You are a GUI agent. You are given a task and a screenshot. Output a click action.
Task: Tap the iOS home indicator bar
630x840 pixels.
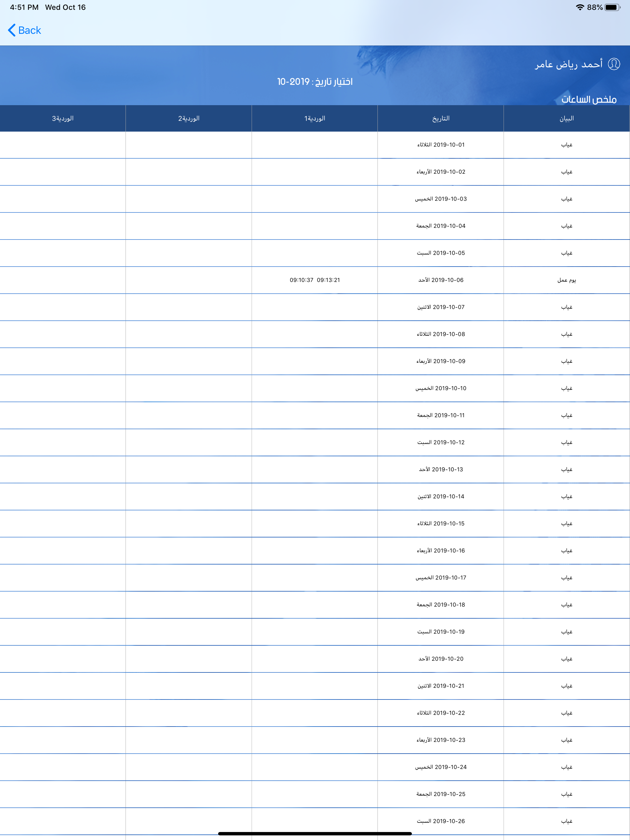pos(315,834)
